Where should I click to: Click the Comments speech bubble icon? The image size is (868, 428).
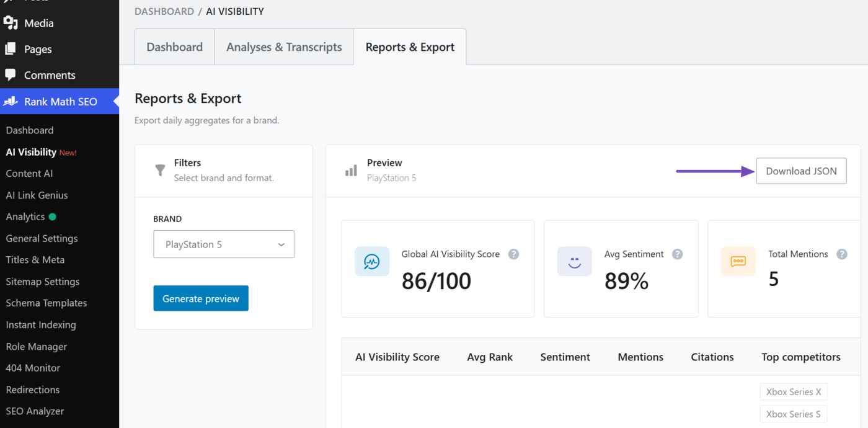tap(11, 75)
